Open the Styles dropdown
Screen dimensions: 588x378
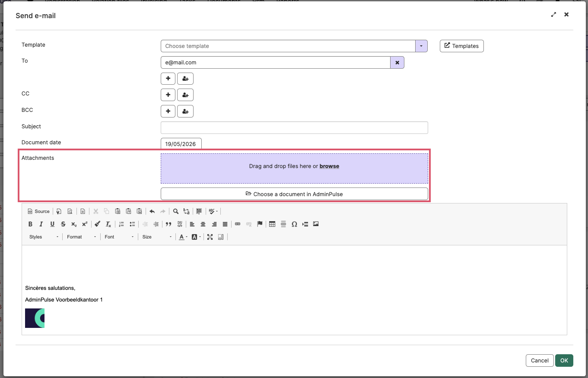[x=44, y=237]
